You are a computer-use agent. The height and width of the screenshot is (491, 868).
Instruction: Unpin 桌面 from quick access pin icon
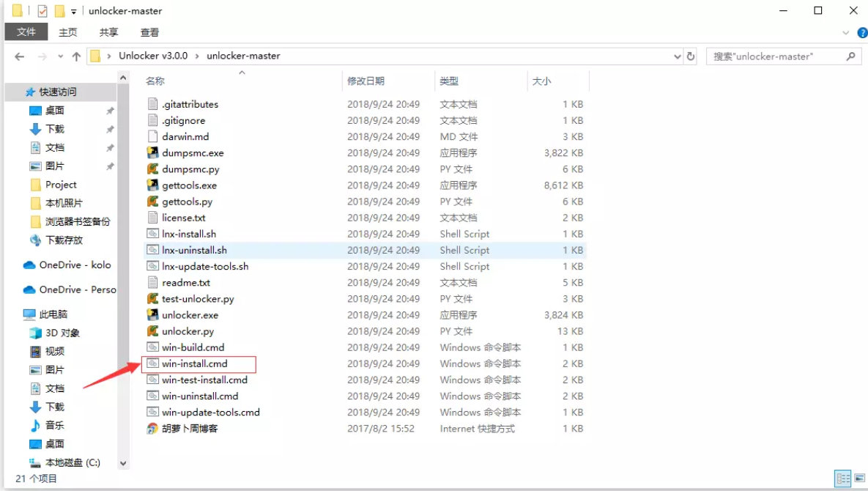click(110, 111)
